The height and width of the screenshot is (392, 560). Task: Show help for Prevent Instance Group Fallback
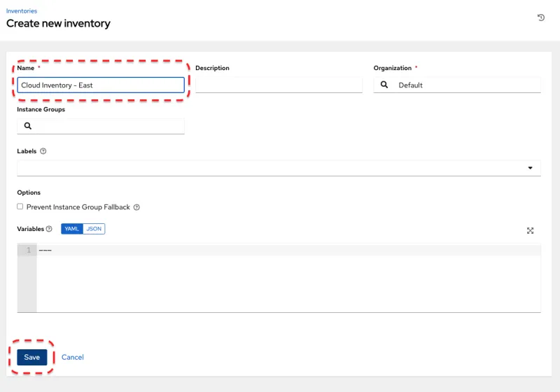click(136, 207)
